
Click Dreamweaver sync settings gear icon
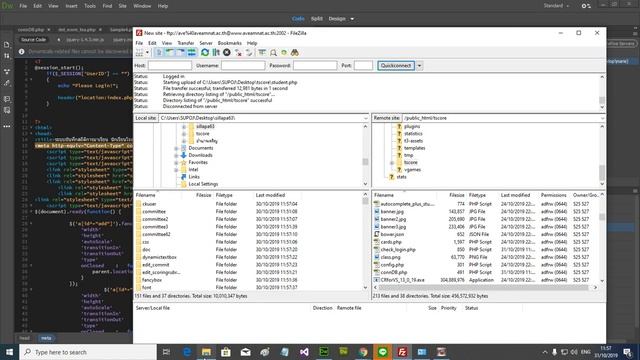pyautogui.click(x=586, y=6)
